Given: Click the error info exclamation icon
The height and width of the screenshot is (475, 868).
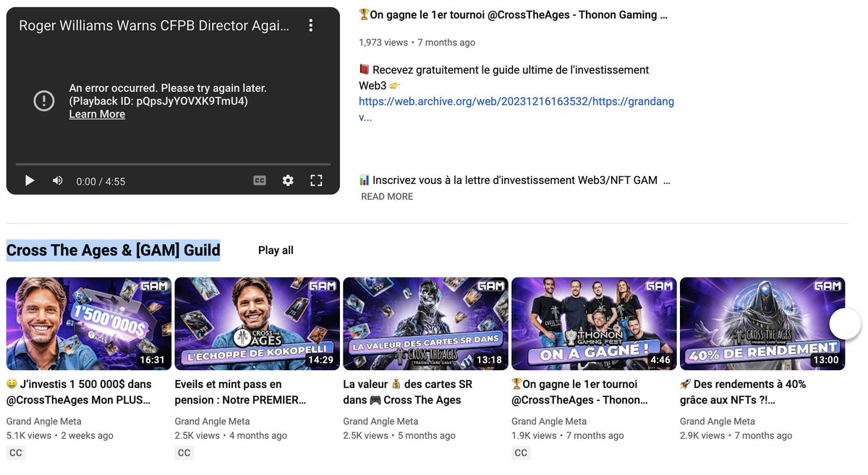Looking at the screenshot, I should (x=44, y=101).
